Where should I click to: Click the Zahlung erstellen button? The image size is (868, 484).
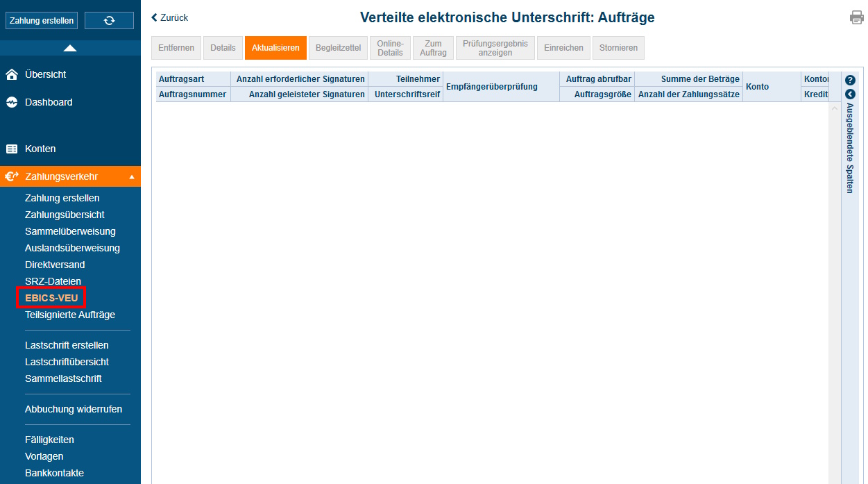point(42,19)
